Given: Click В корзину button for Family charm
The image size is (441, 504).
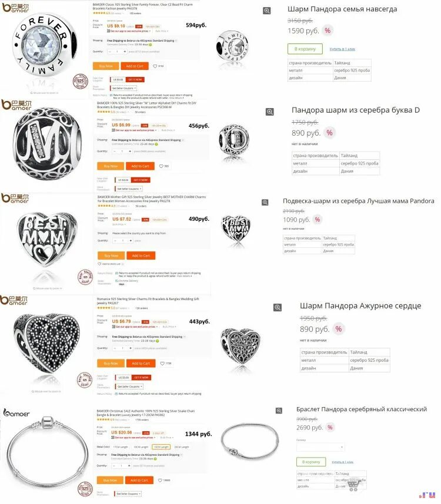Looking at the screenshot, I should (305, 49).
